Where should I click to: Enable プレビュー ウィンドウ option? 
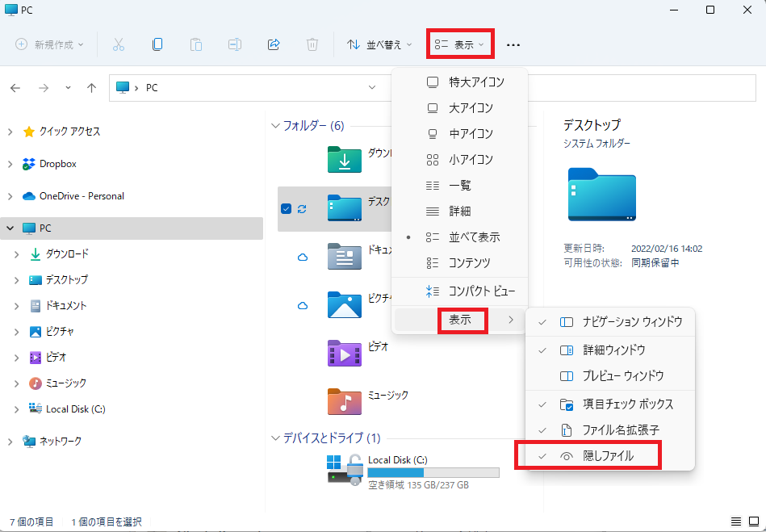(610, 376)
